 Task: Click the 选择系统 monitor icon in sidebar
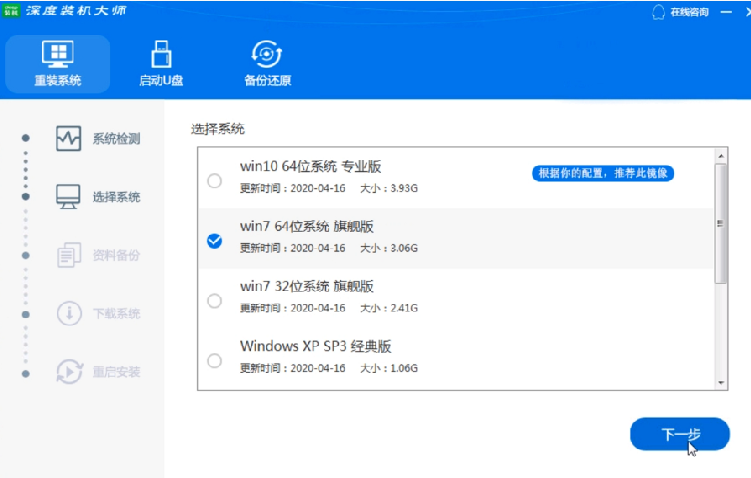(68, 196)
